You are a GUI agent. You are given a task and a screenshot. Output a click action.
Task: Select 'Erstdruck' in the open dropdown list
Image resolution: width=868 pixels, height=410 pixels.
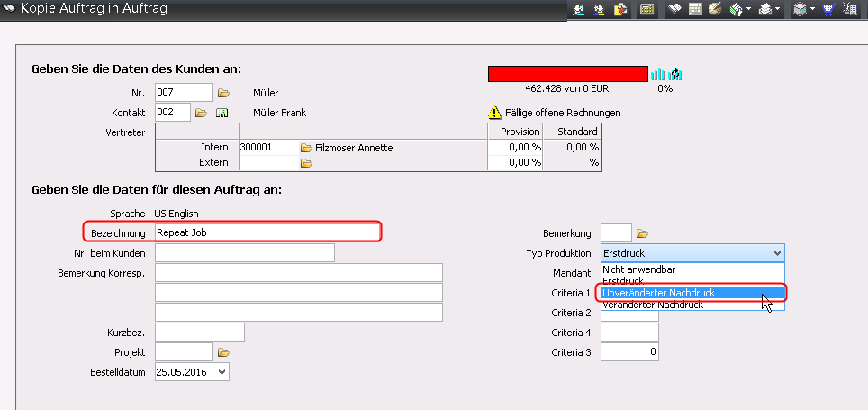[x=692, y=281]
